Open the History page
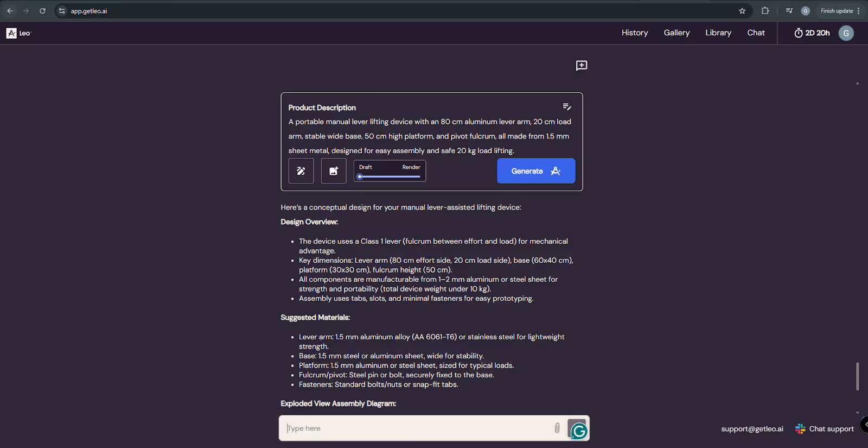 tap(635, 33)
